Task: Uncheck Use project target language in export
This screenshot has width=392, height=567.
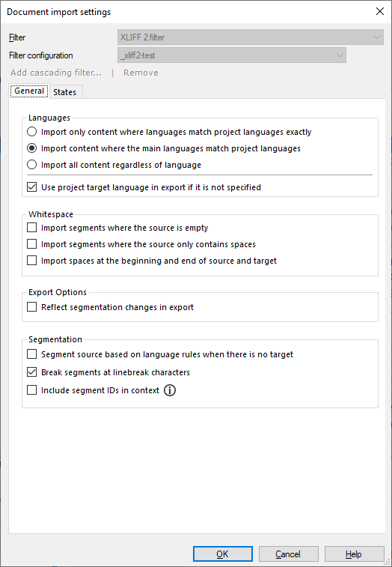Action: pyautogui.click(x=31, y=187)
